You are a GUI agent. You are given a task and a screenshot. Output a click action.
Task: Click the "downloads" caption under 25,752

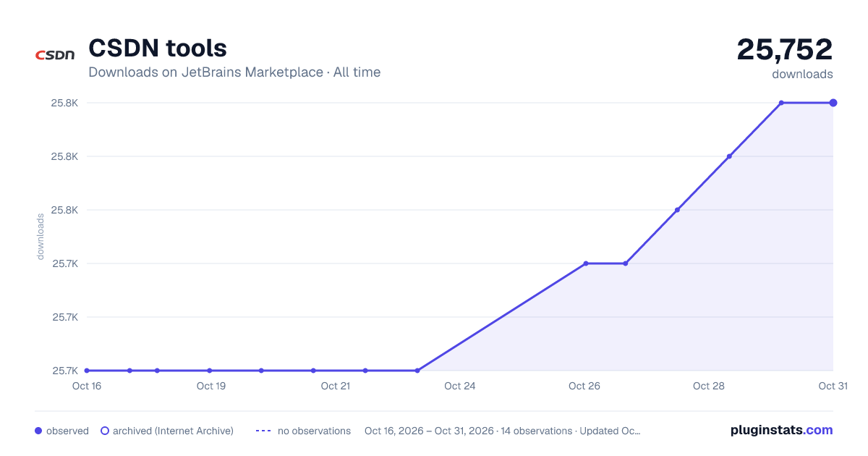click(802, 74)
